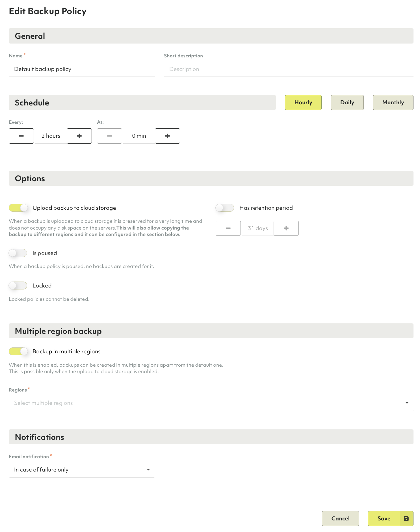Increase the Every hours interval with plus

click(79, 136)
